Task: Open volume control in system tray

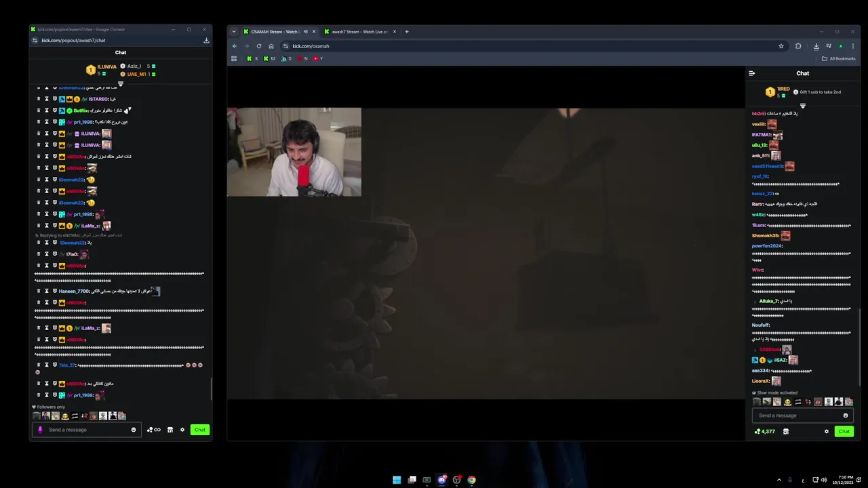Action: (x=824, y=480)
